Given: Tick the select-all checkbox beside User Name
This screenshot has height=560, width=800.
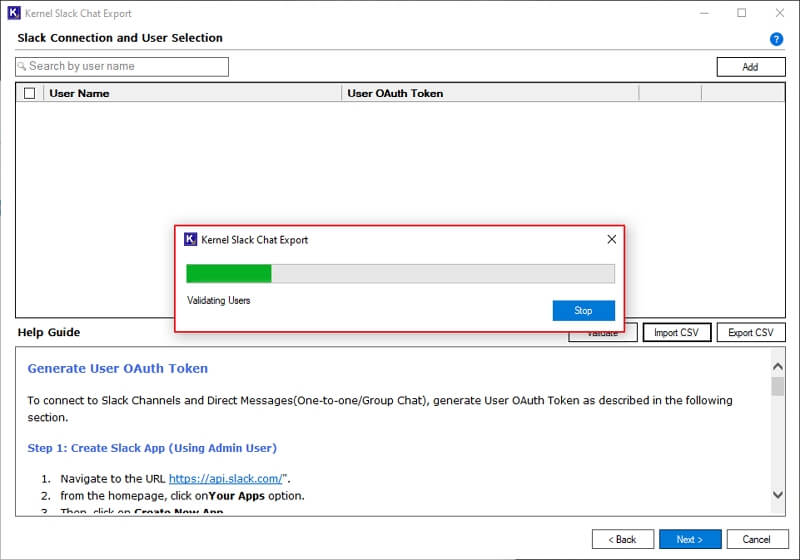Looking at the screenshot, I should coord(30,93).
